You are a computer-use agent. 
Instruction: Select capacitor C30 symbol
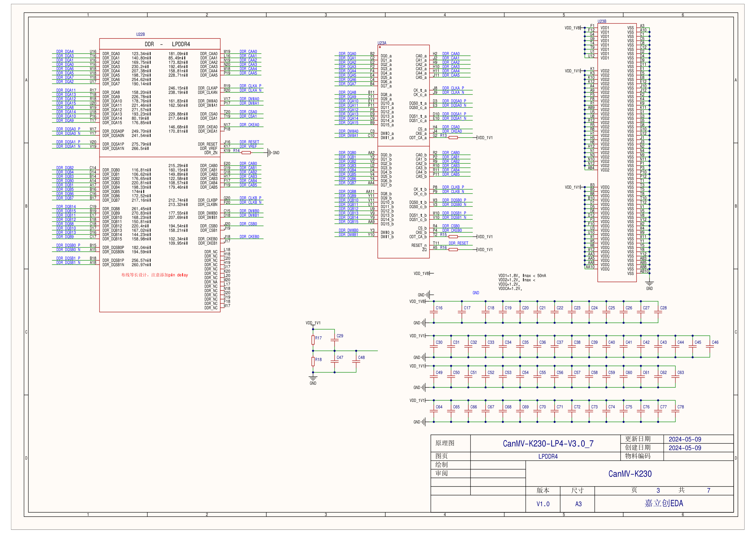(x=434, y=346)
